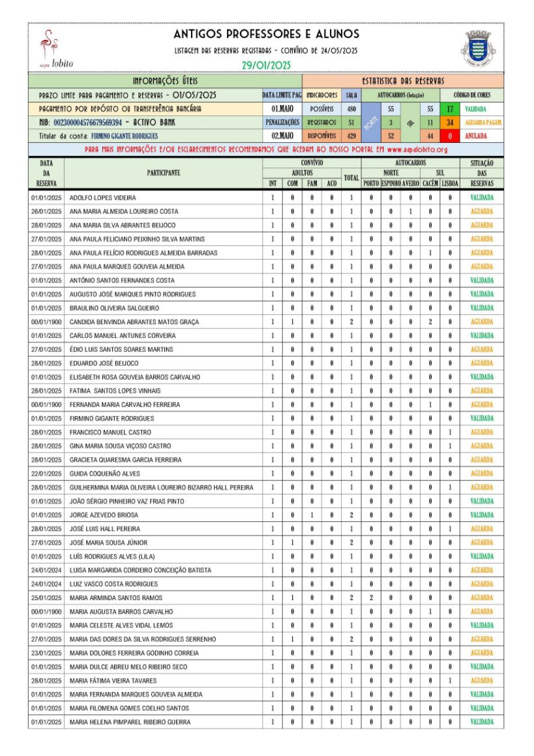Image resolution: width=534 pixels, height=756 pixels.
Task: Click status in Candida Benvinda's row
Action: tap(482, 322)
